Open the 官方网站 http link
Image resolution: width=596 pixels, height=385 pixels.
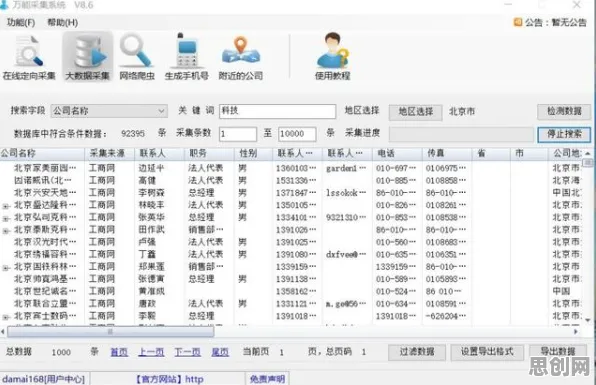pos(170,379)
